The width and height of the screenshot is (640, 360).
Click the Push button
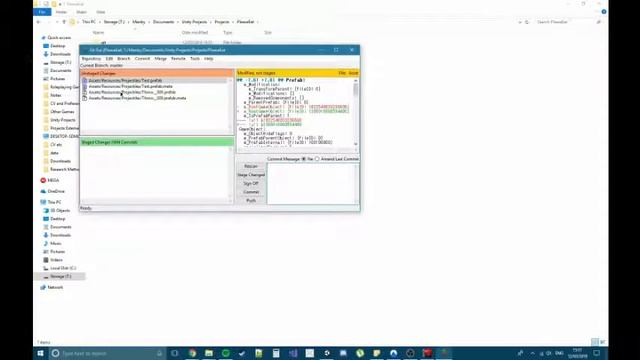251,200
